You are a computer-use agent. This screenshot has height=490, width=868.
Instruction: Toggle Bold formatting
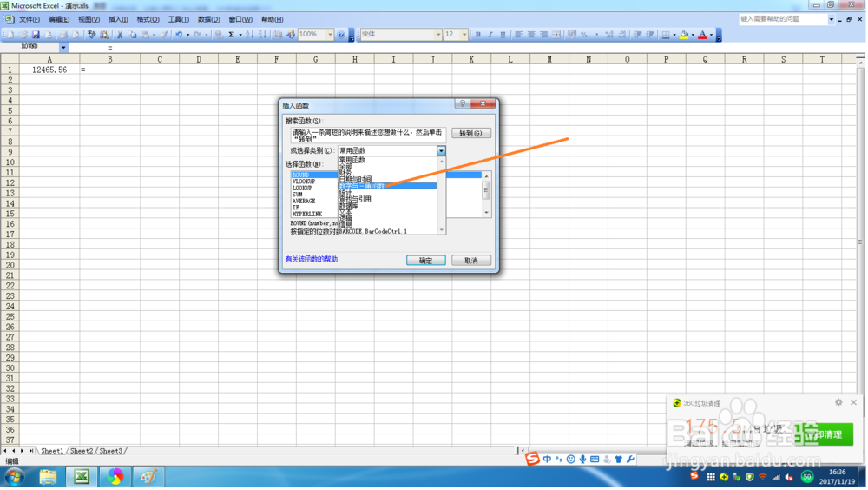(x=477, y=35)
